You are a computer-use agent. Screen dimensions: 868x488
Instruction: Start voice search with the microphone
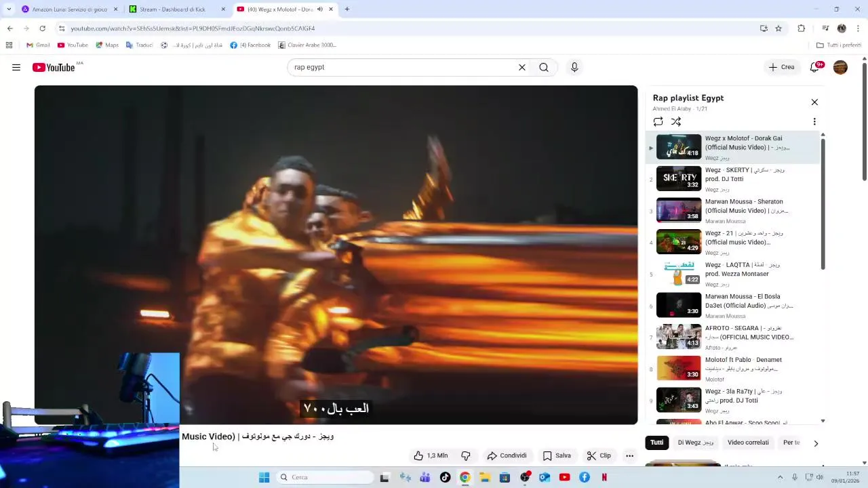pyautogui.click(x=574, y=67)
